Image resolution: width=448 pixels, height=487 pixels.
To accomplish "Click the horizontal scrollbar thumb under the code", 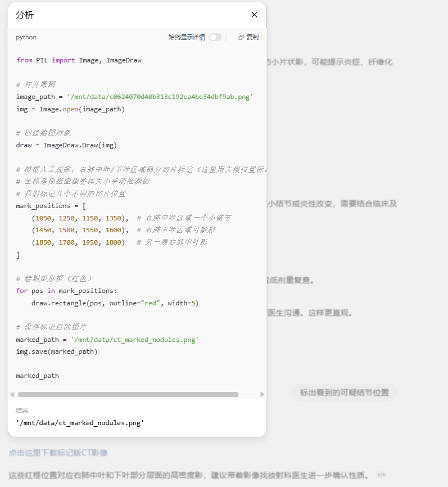I will coord(128,394).
